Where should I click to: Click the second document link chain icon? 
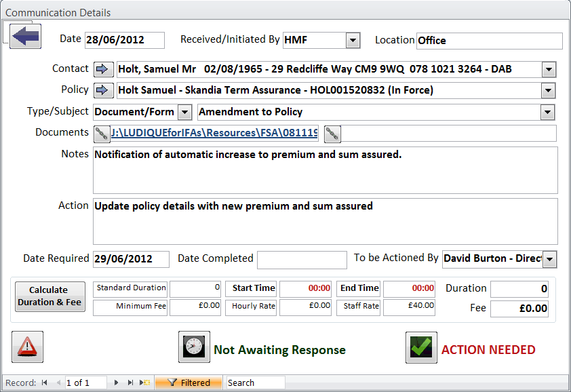pyautogui.click(x=332, y=134)
